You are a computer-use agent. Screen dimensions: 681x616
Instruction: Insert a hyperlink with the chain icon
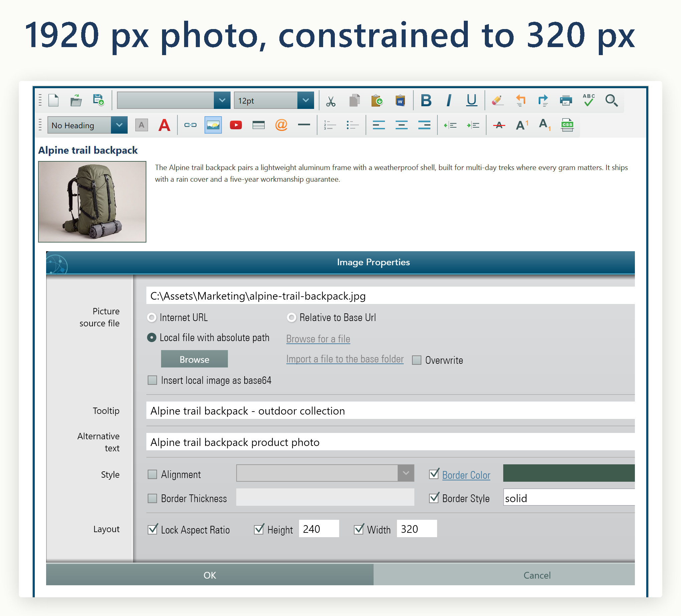coord(190,125)
